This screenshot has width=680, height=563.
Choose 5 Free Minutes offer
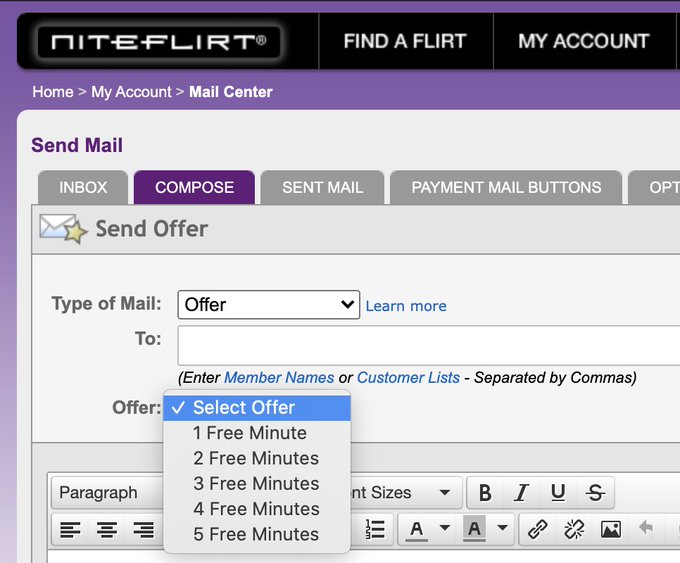coord(257,534)
